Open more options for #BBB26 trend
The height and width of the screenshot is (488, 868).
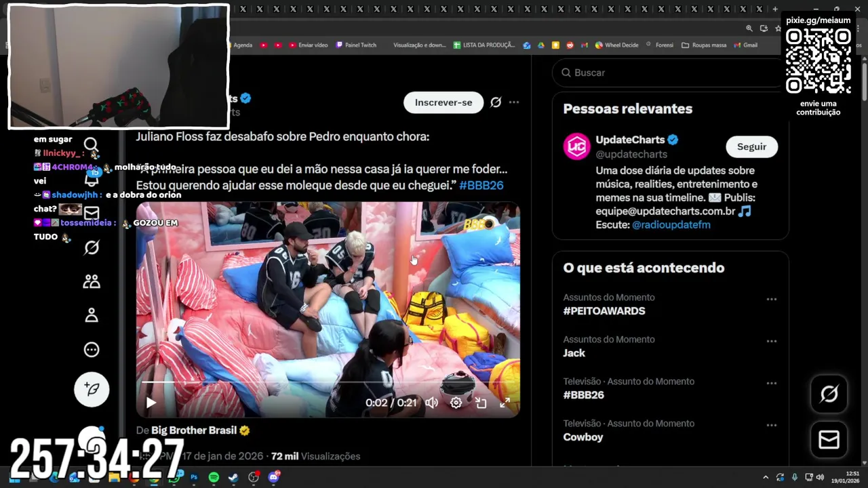772,383
